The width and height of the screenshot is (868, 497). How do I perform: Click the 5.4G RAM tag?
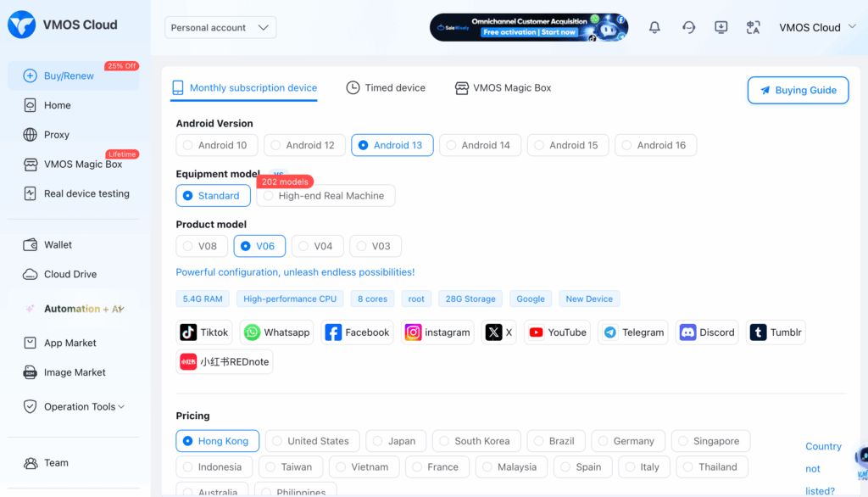pyautogui.click(x=203, y=299)
